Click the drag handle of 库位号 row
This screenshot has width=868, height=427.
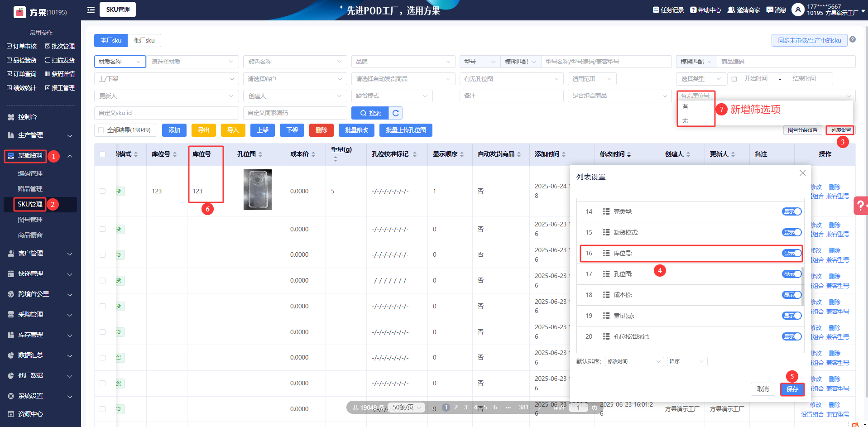[x=606, y=253]
